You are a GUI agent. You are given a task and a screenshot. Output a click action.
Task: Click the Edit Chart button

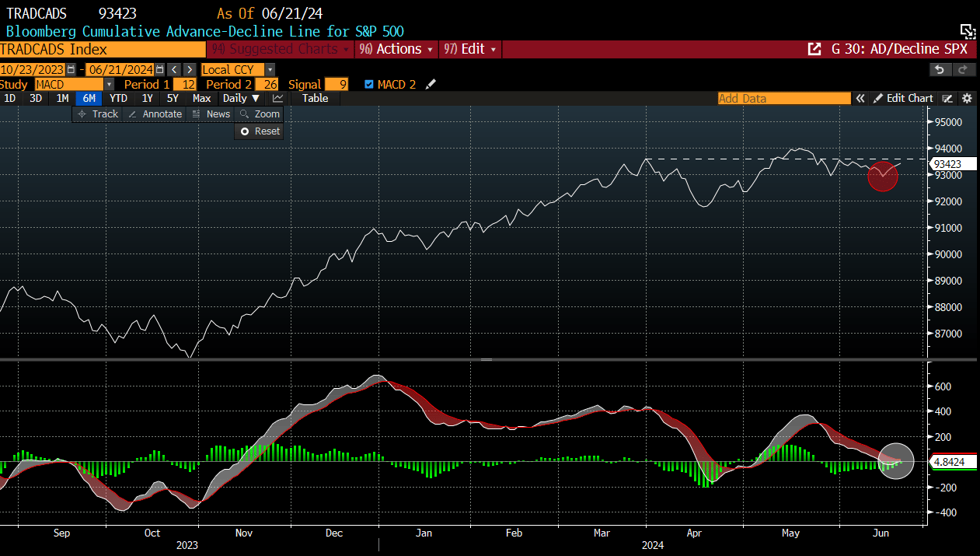tap(903, 99)
